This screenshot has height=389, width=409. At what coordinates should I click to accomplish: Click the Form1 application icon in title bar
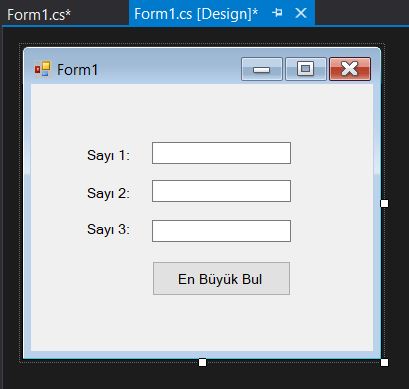point(43,69)
